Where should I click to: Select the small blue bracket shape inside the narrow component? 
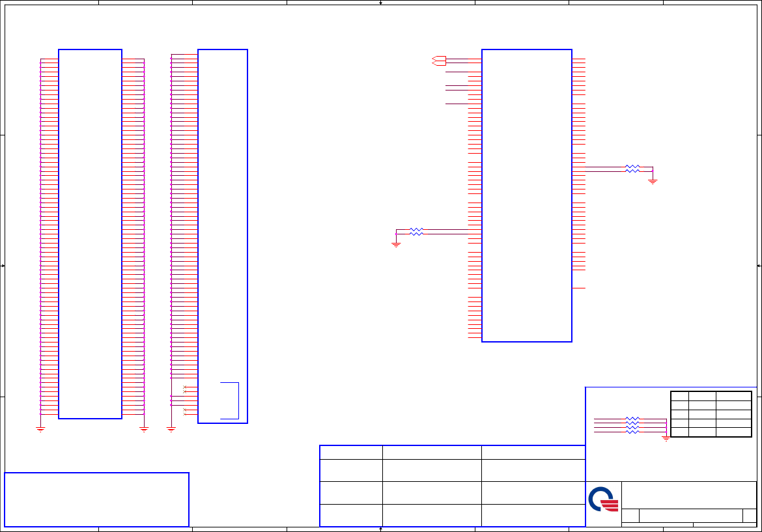[229, 401]
